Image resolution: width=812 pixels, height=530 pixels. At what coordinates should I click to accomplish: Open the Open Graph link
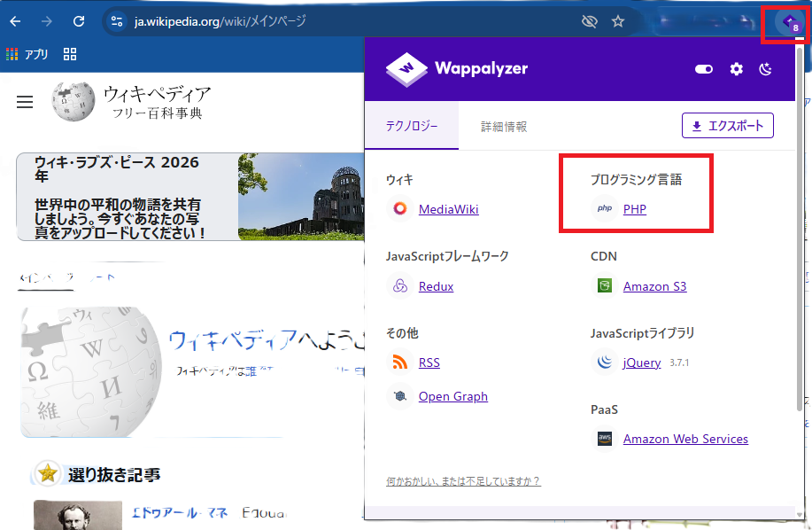click(453, 396)
